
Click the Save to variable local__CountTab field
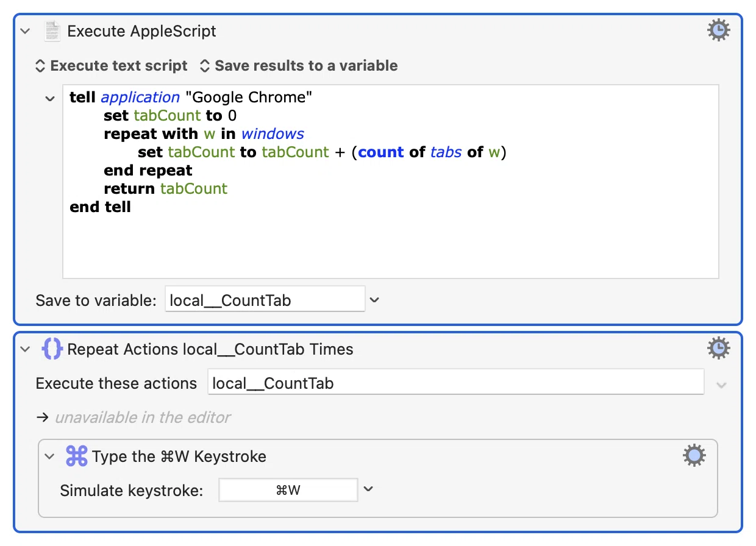[265, 300]
